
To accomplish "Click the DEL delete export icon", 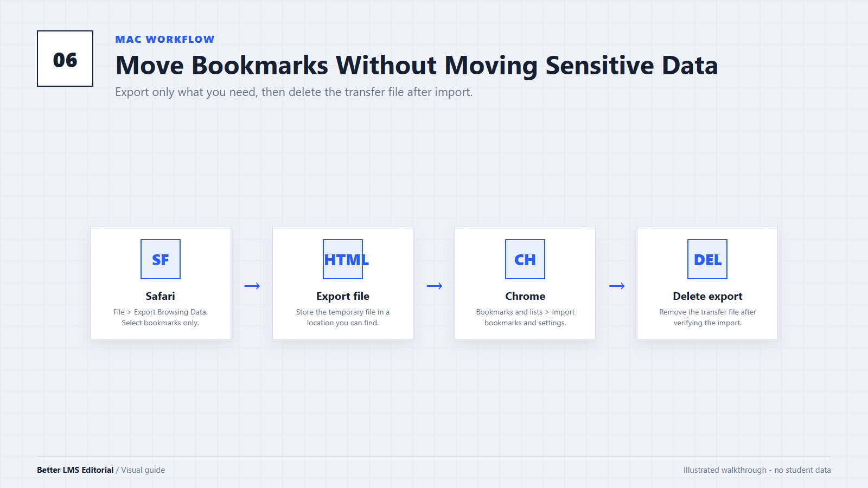I will coord(707,259).
